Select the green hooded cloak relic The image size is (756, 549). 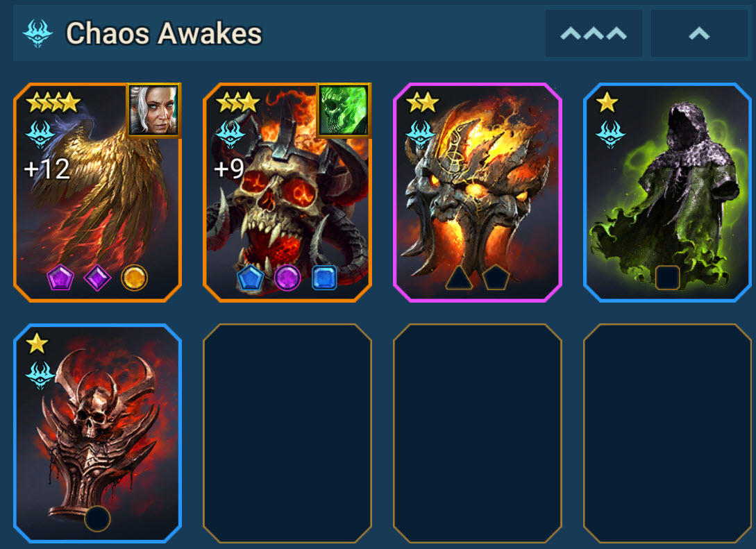tap(667, 192)
